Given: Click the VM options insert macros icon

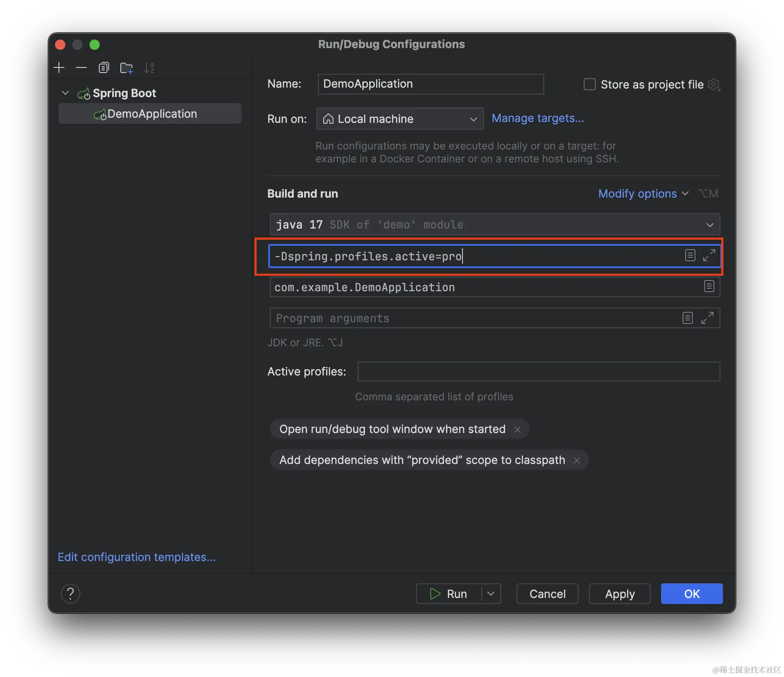Looking at the screenshot, I should tap(690, 256).
